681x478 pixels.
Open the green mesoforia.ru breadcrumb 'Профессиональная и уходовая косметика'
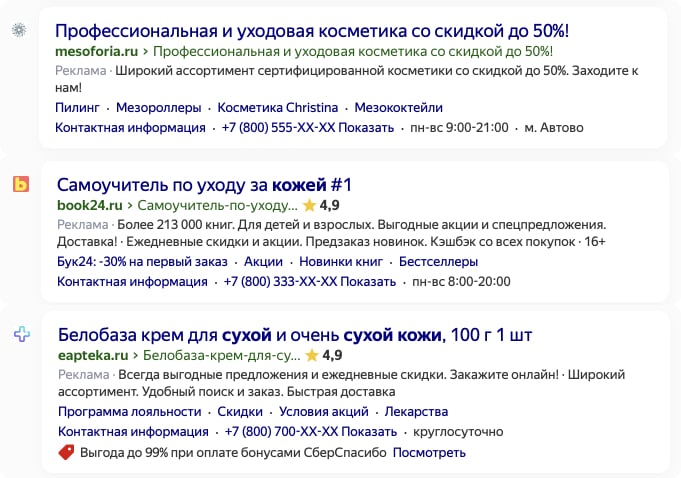click(353, 51)
